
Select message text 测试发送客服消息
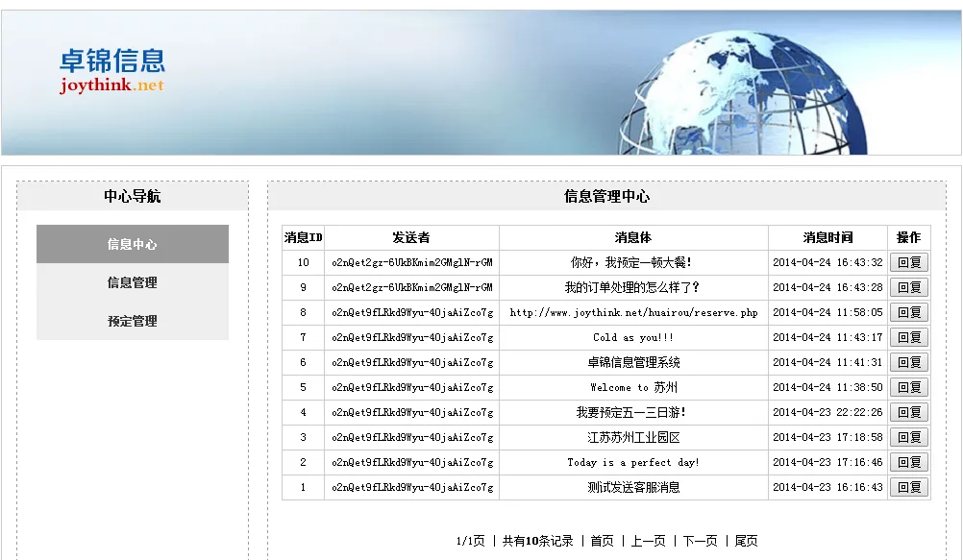(633, 488)
